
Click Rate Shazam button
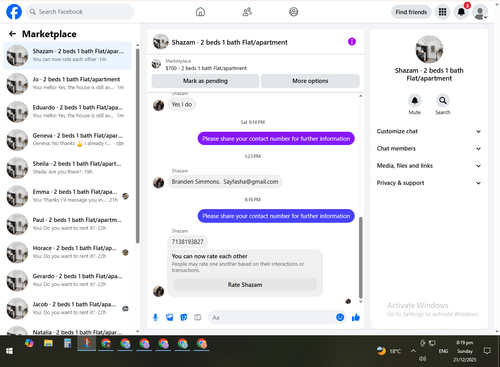245,285
